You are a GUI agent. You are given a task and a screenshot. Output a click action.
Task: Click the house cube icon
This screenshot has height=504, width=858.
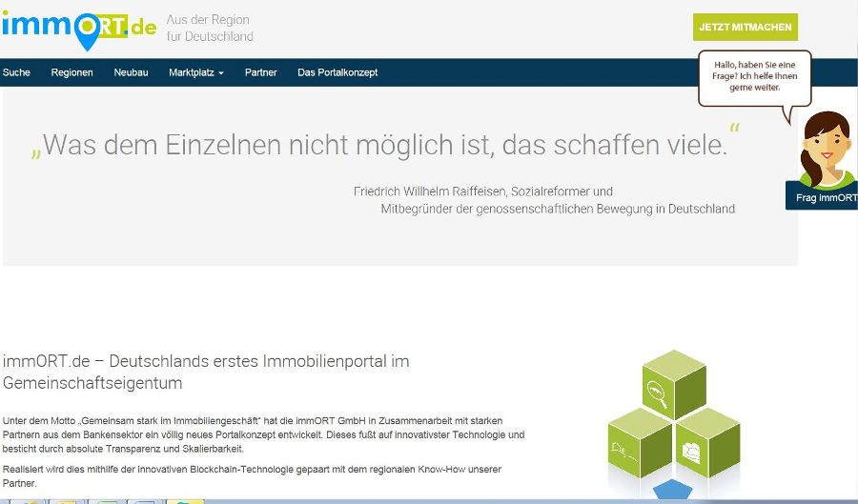pos(707,443)
